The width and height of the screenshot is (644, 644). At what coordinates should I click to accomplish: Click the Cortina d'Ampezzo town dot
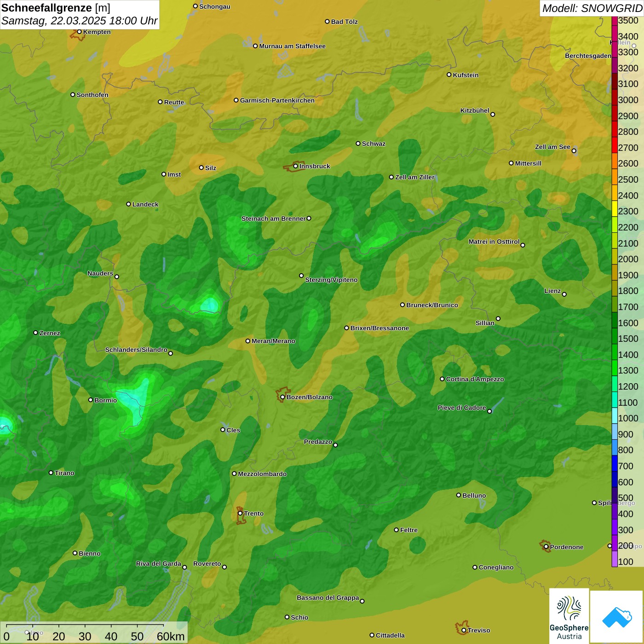442,379
